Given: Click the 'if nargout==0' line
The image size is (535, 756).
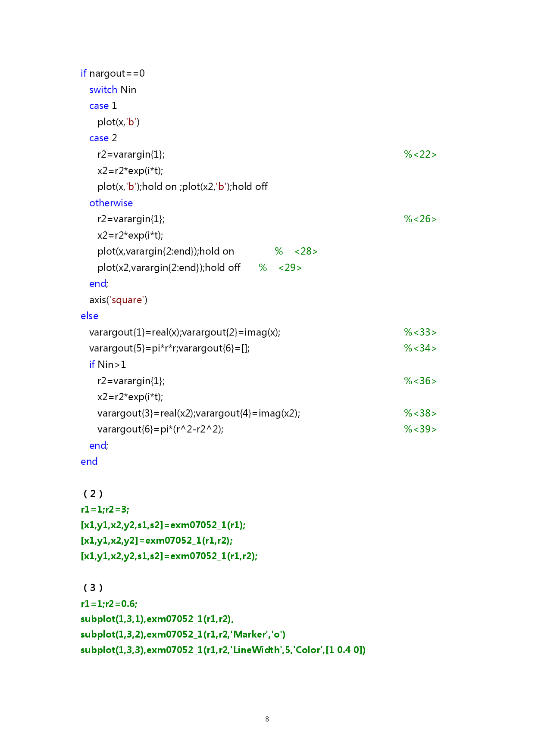Looking at the screenshot, I should coord(113,74).
